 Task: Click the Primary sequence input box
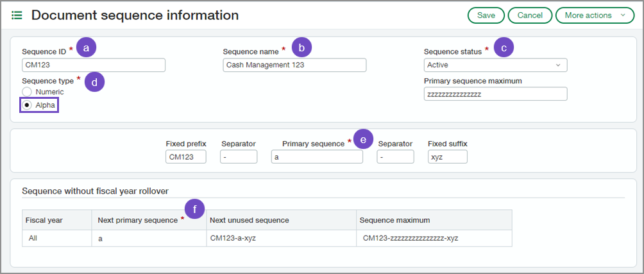click(317, 157)
